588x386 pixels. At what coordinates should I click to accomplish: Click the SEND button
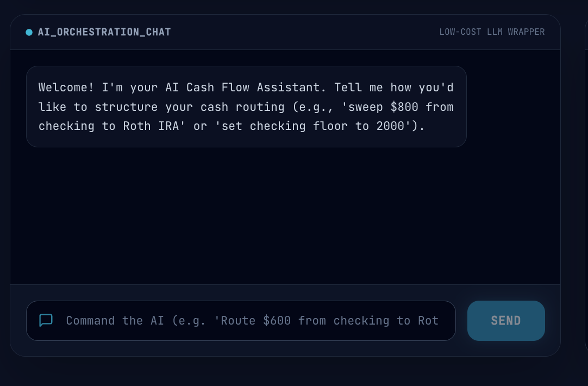pyautogui.click(x=506, y=321)
